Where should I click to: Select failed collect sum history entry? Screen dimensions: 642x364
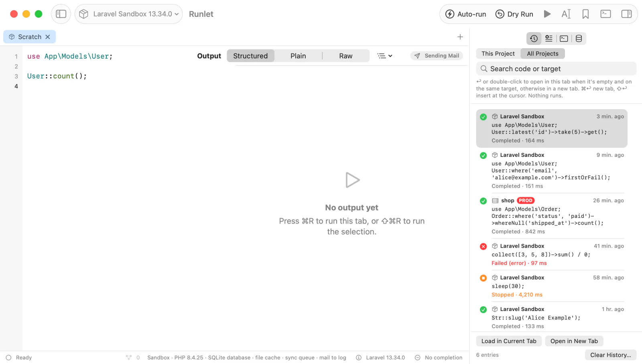[x=552, y=254]
